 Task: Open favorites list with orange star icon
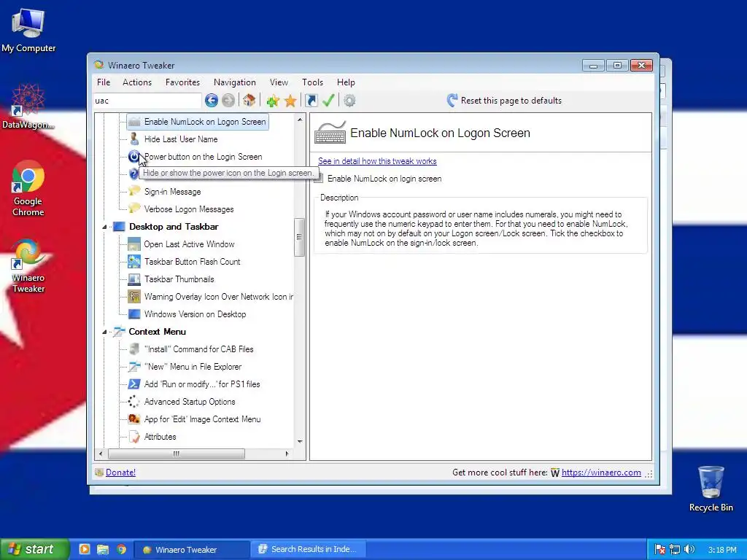click(x=290, y=101)
